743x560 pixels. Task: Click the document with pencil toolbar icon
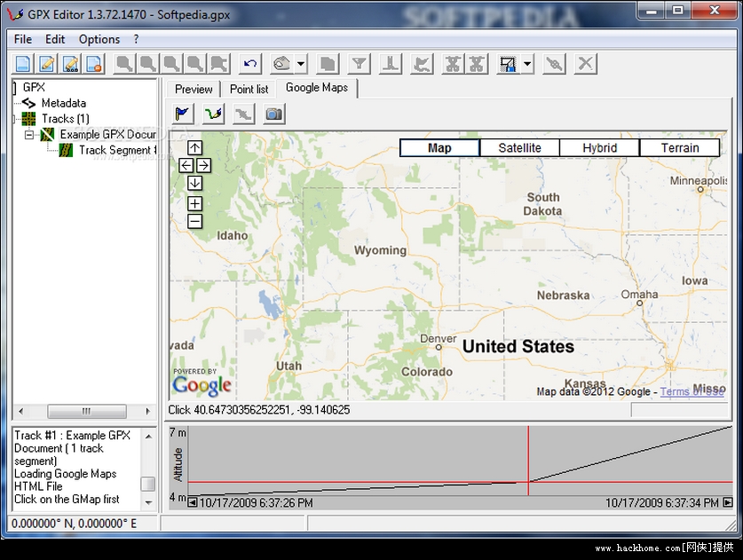click(47, 64)
